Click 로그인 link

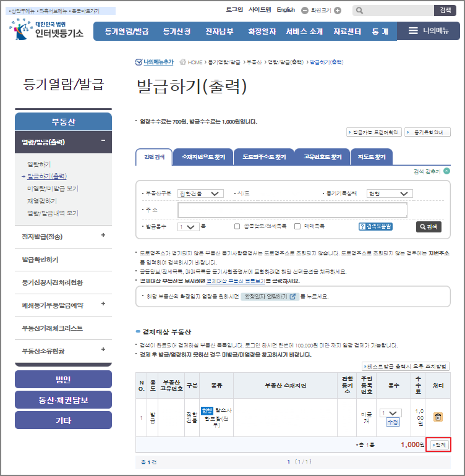tap(234, 10)
